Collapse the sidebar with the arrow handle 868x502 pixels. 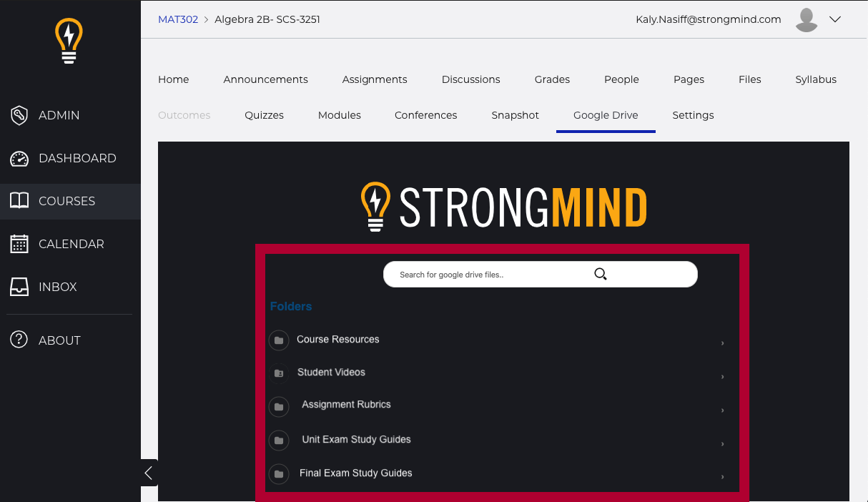coord(149,473)
